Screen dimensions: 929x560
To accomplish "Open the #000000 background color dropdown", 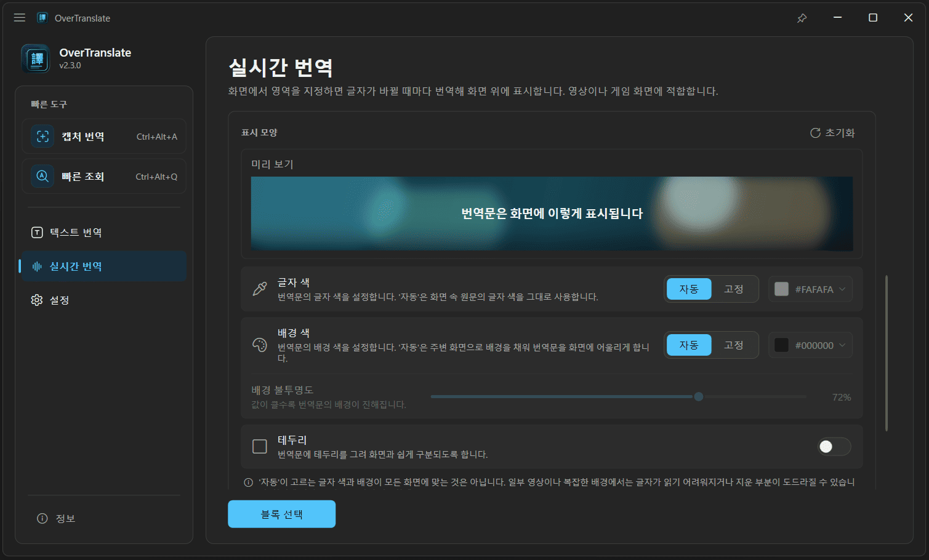I will pos(810,345).
